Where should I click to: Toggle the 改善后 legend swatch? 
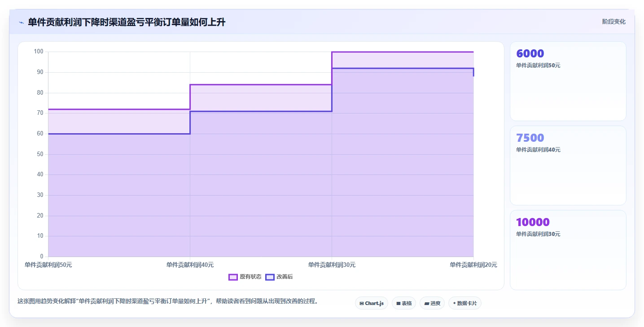pos(270,277)
